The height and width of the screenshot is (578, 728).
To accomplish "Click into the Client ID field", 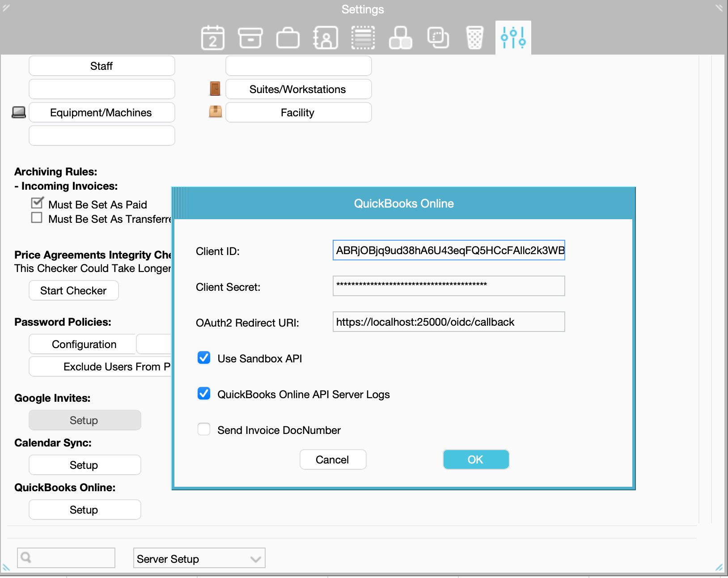I will [x=449, y=250].
